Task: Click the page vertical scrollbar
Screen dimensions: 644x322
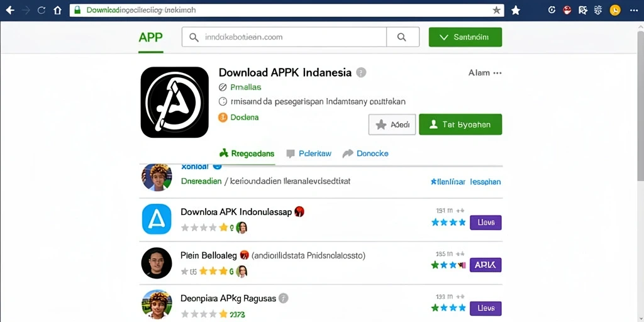Action: (x=640, y=107)
